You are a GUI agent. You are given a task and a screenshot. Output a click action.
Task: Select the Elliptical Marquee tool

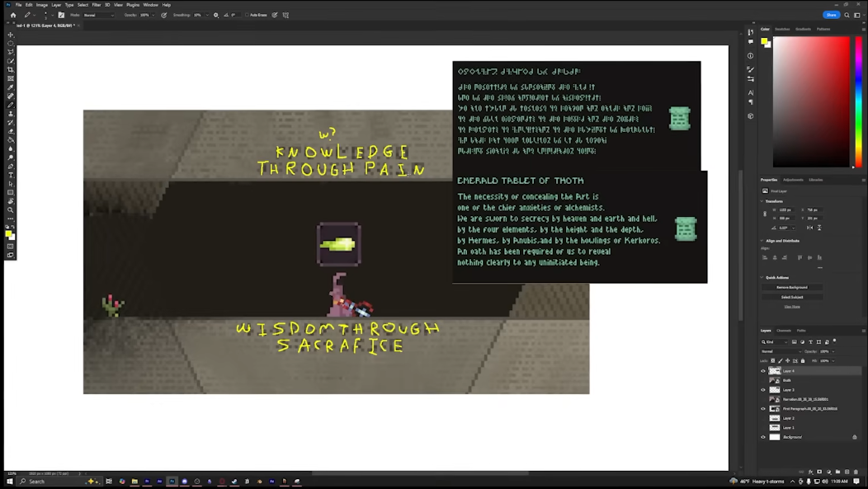pyautogui.click(x=11, y=44)
